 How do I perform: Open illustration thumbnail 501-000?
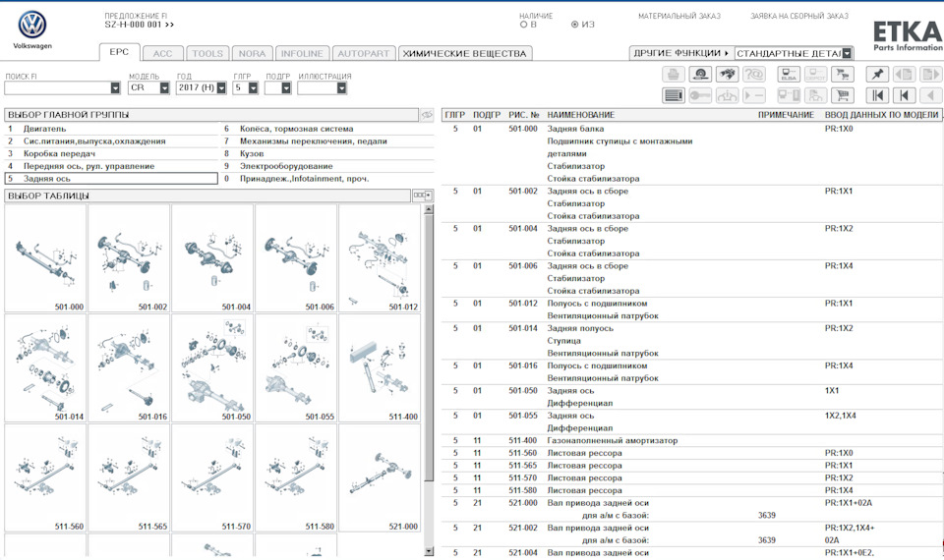(46, 258)
